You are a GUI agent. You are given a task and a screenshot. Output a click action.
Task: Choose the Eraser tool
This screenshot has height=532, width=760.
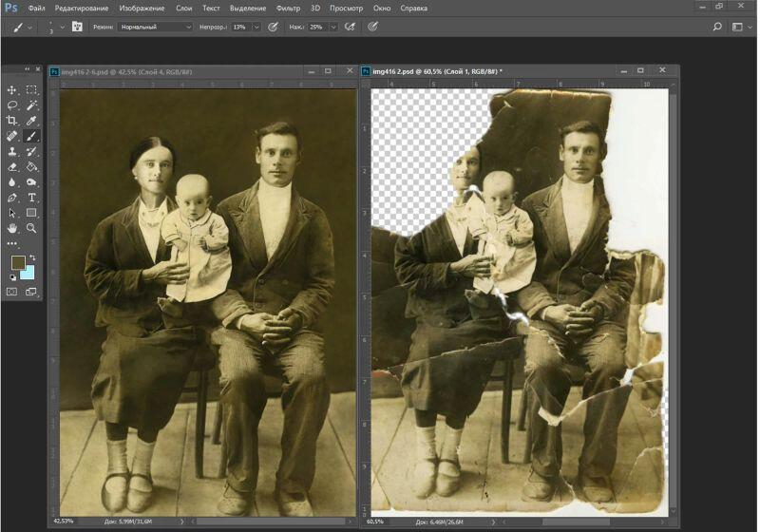pyautogui.click(x=12, y=166)
